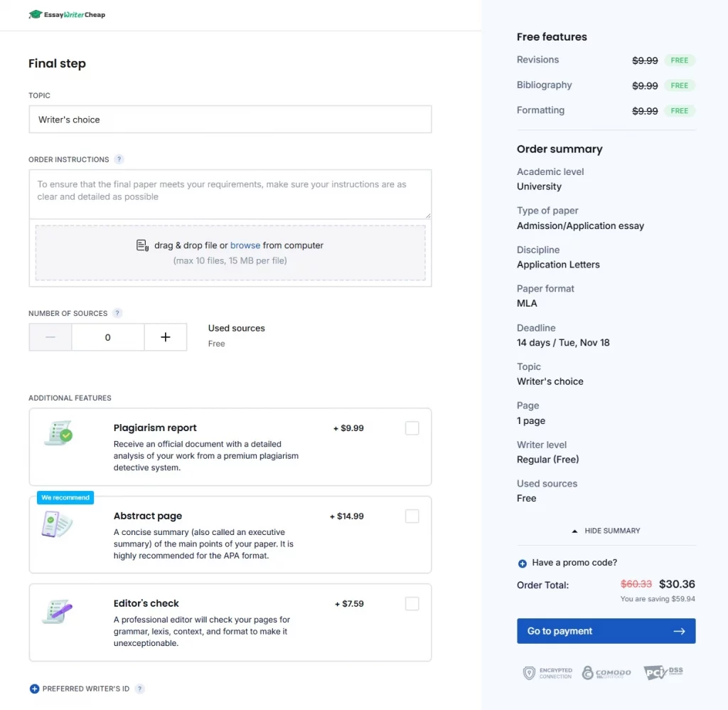
Task: Click the Topic input field
Action: (230, 120)
